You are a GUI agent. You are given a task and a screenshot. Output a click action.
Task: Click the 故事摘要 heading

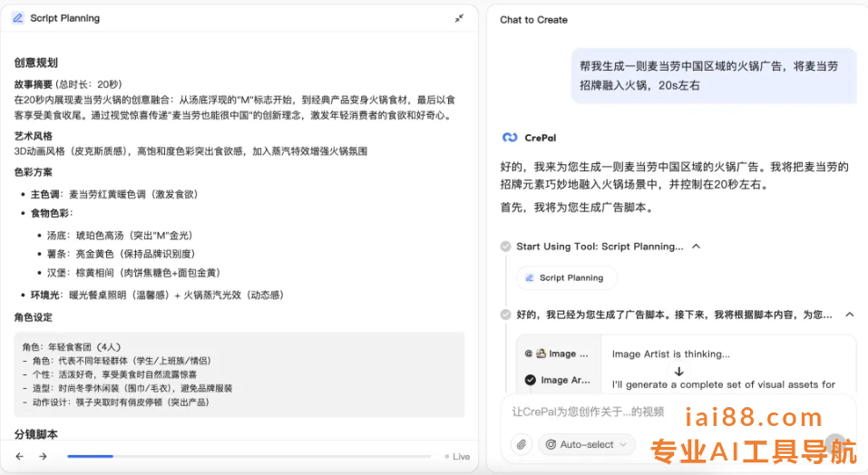(x=34, y=84)
